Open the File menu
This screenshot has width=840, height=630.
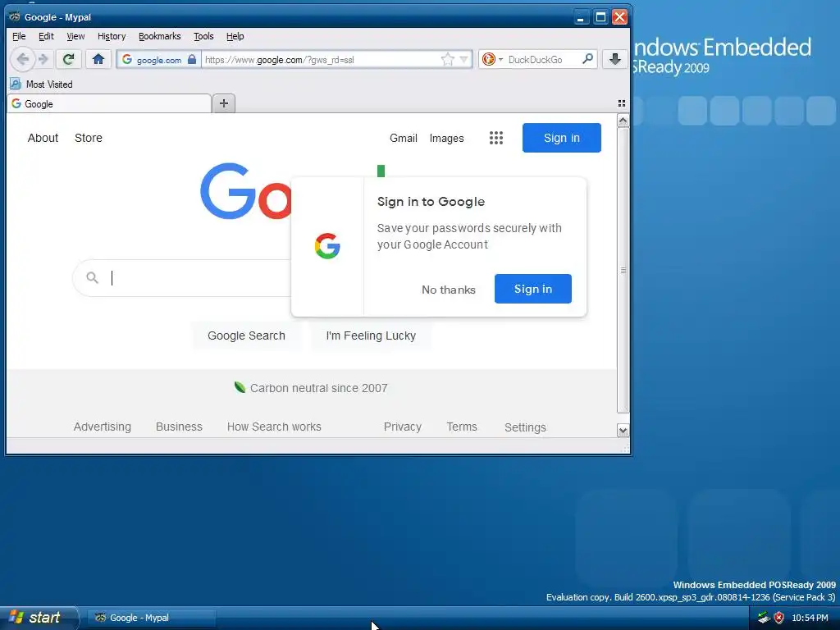point(19,36)
